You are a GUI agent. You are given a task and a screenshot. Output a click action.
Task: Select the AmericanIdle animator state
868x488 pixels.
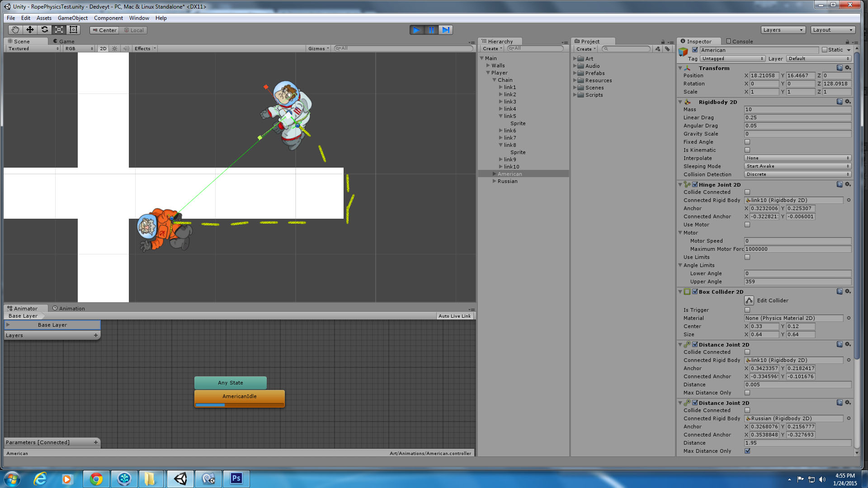(240, 399)
